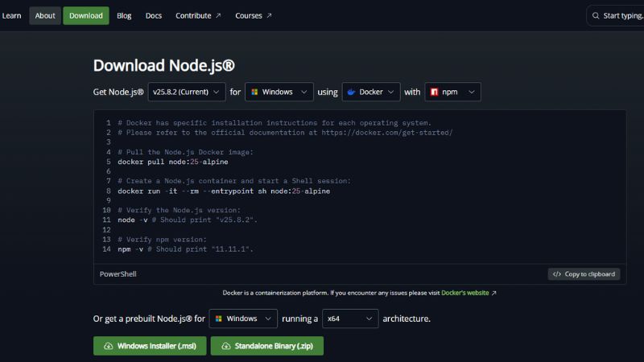
Task: Download the Windows Installer (.msi)
Action: click(150, 346)
